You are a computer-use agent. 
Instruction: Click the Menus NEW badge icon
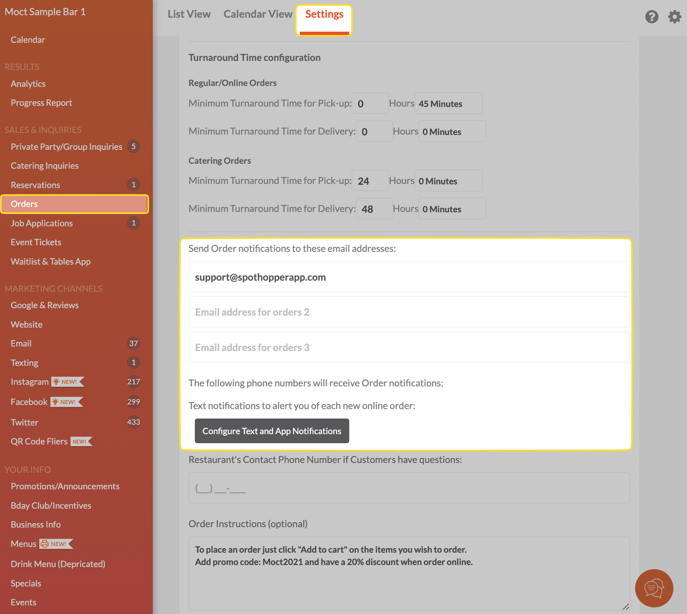click(56, 544)
